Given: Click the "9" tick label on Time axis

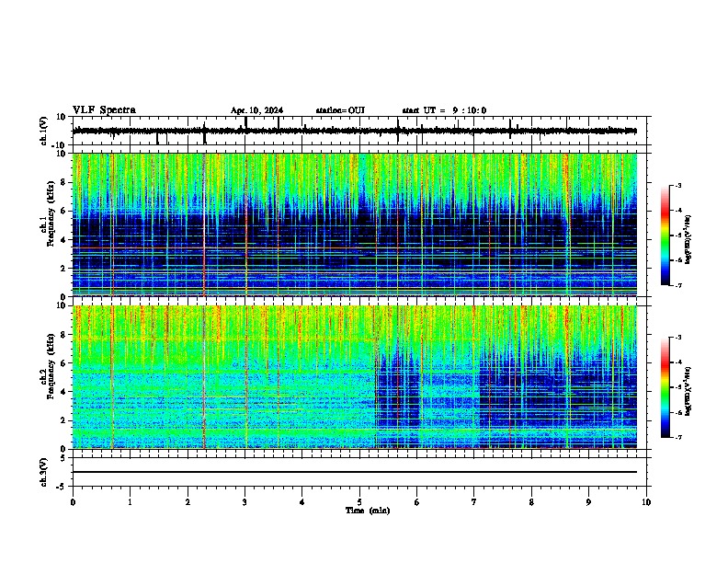Looking at the screenshot, I should [x=588, y=502].
